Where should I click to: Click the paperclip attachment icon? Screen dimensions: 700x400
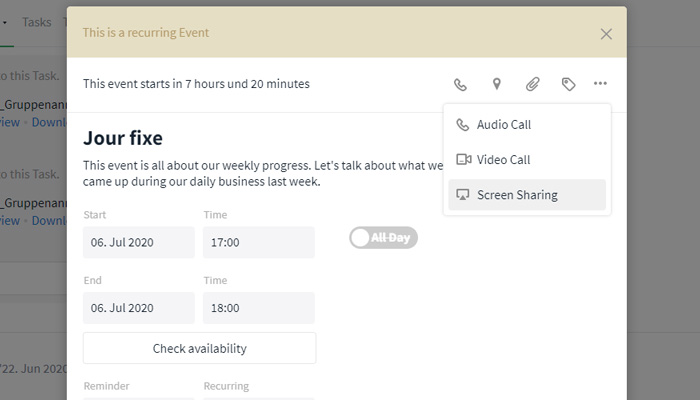[533, 84]
